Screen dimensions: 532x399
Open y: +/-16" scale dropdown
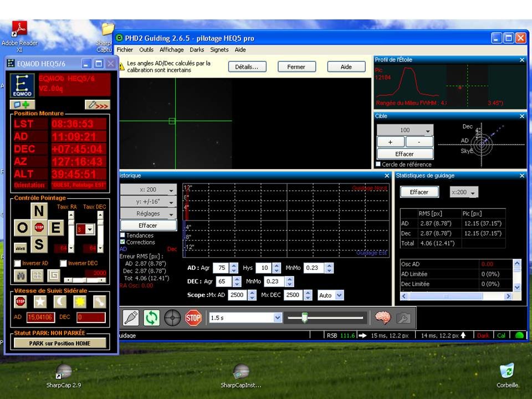(149, 202)
